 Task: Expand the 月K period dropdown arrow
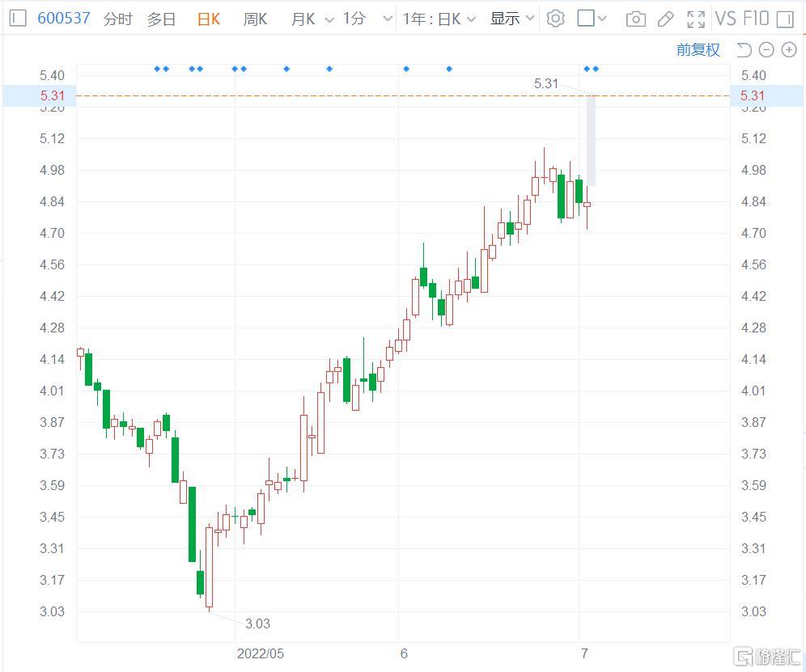point(329,19)
